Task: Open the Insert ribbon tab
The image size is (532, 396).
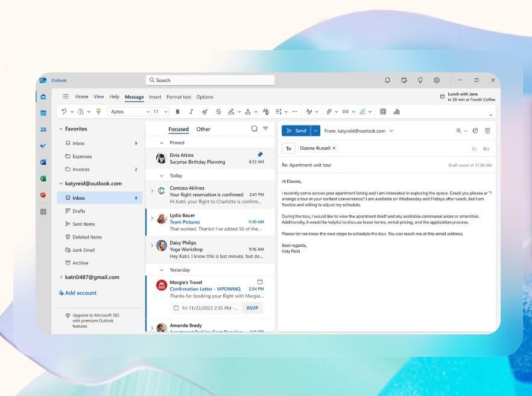Action: pyautogui.click(x=155, y=97)
